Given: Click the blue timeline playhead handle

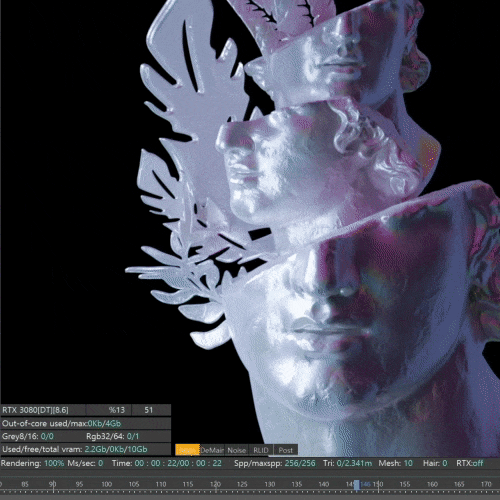Looking at the screenshot, I should pyautogui.click(x=356, y=485).
